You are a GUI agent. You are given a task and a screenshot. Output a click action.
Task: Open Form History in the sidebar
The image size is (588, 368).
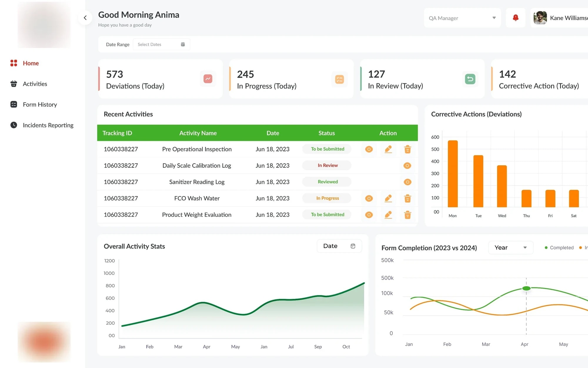point(34,105)
